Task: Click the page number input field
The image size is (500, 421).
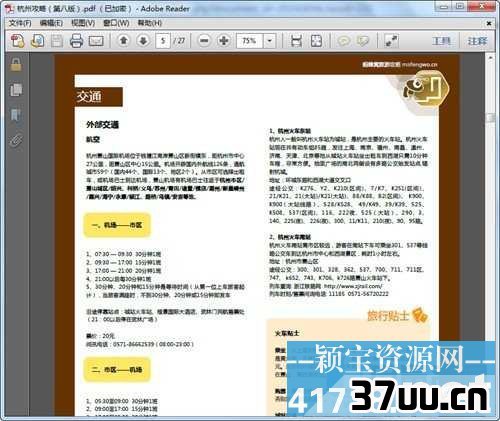Action: (x=163, y=41)
